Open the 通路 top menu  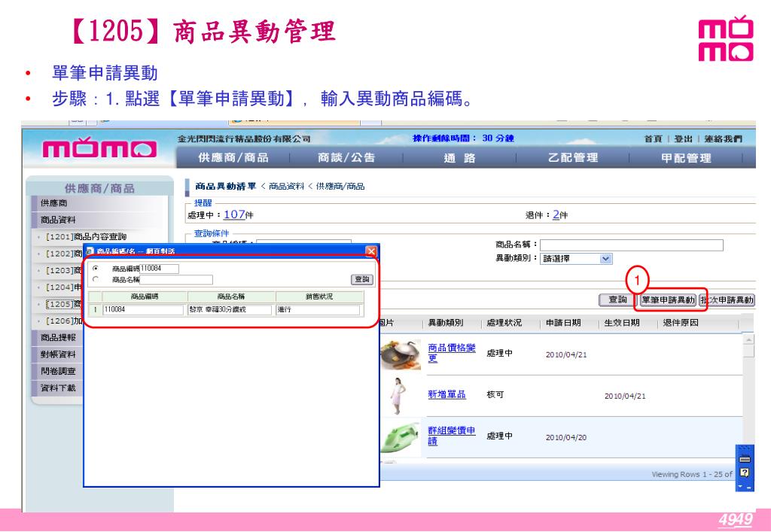click(460, 158)
